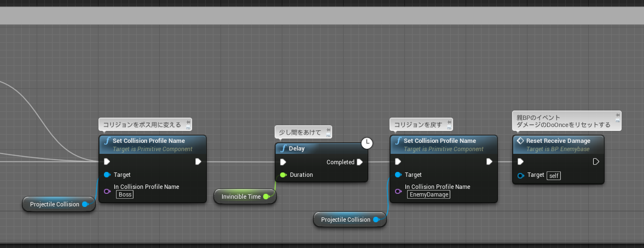
Task: Click the 少し間をあけて comment text
Action: point(300,132)
